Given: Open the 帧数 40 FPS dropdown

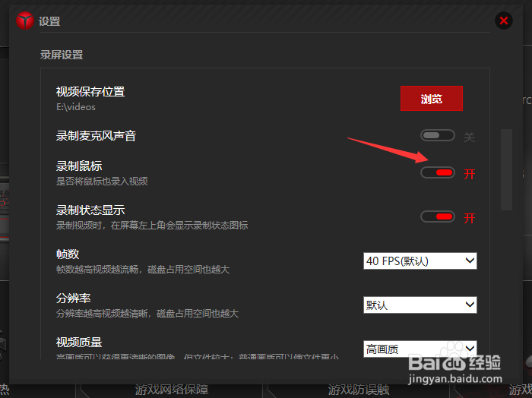Looking at the screenshot, I should (420, 261).
